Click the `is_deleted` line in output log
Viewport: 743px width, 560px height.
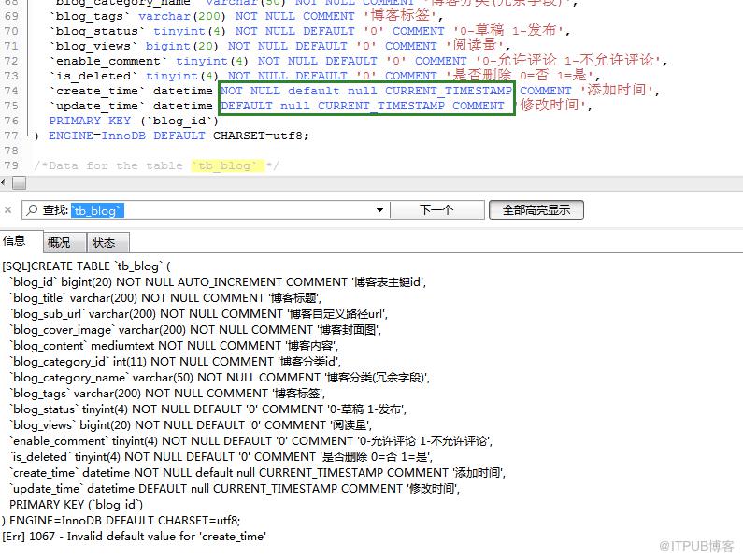pyautogui.click(x=221, y=457)
